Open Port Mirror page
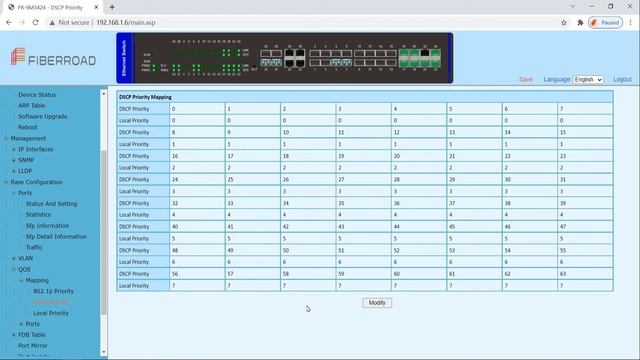 pyautogui.click(x=33, y=345)
